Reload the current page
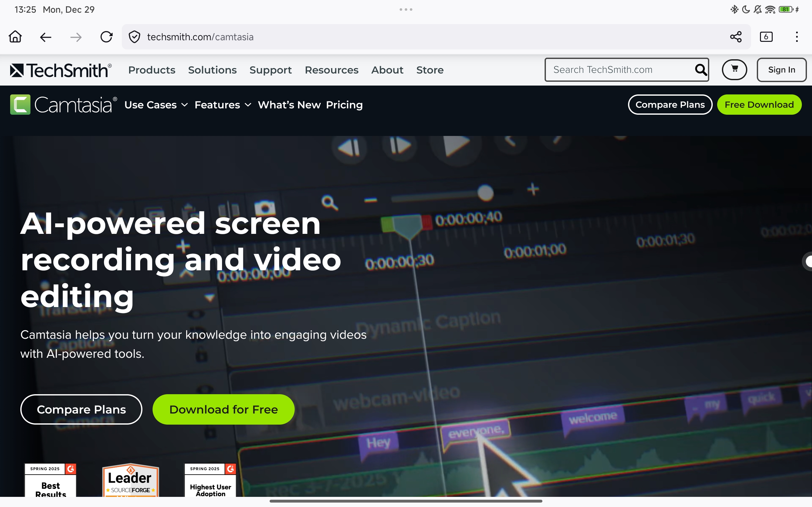The width and height of the screenshot is (812, 507). coord(106,36)
